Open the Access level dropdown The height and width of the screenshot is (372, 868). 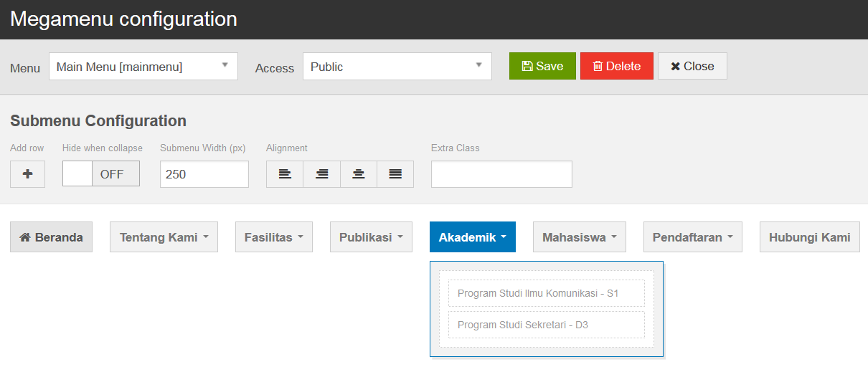[397, 67]
